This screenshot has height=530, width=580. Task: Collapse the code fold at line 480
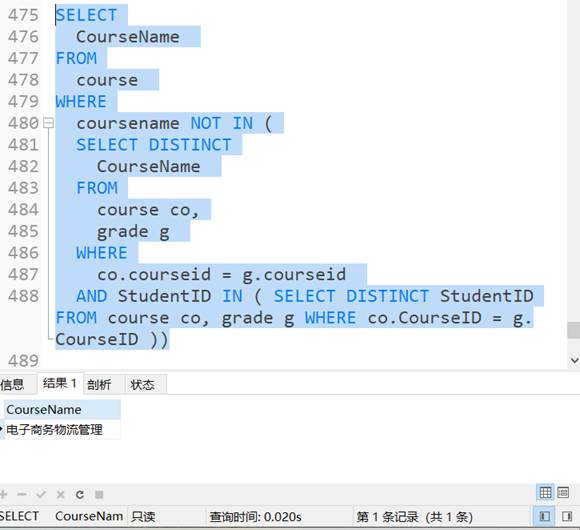48,123
